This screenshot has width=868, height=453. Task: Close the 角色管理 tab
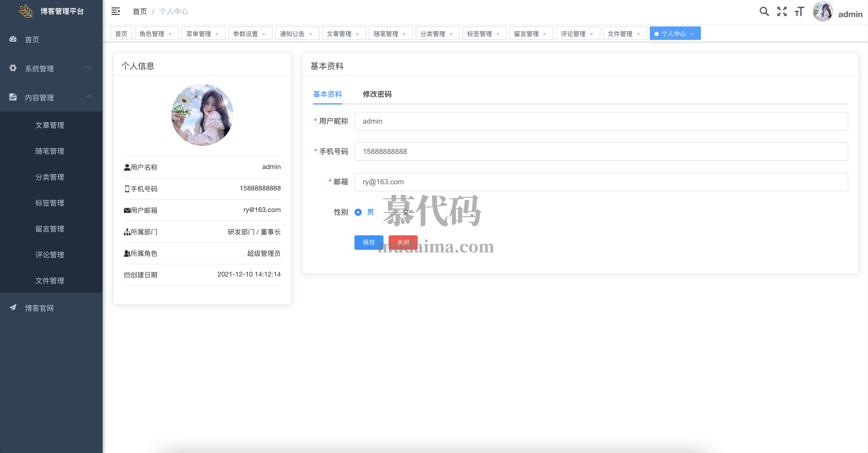(x=170, y=34)
